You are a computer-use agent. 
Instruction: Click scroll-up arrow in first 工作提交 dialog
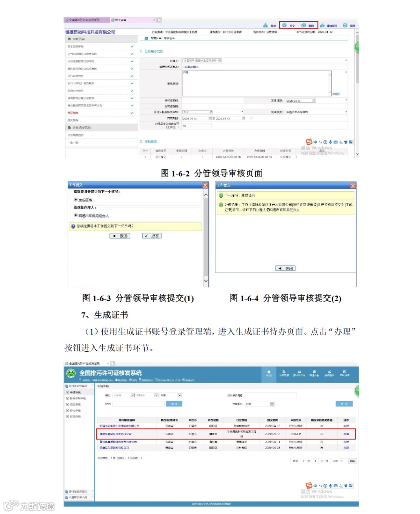click(x=206, y=194)
